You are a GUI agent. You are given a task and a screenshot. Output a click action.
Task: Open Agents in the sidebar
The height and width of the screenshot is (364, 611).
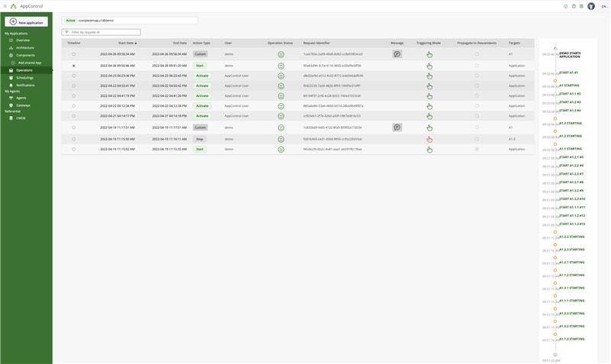point(21,98)
